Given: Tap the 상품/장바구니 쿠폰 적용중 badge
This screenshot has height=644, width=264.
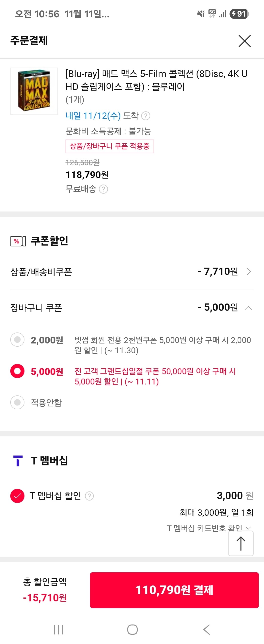Looking at the screenshot, I should tap(110, 146).
